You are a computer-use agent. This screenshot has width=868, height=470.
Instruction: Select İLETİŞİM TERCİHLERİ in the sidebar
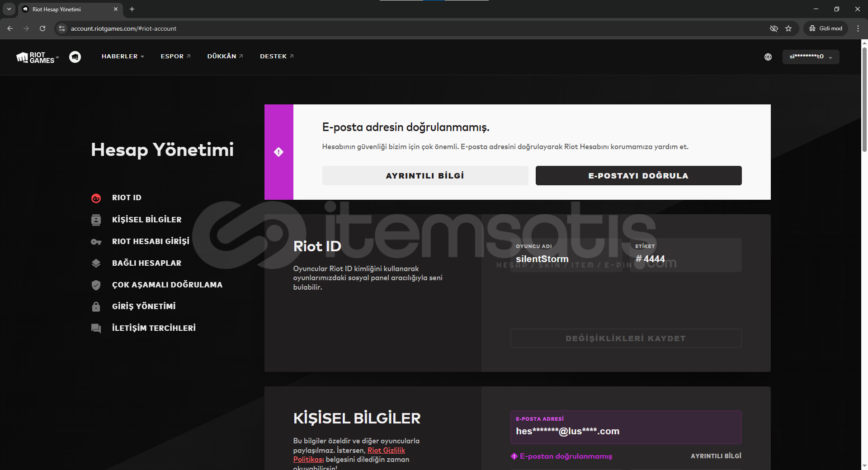pyautogui.click(x=154, y=328)
